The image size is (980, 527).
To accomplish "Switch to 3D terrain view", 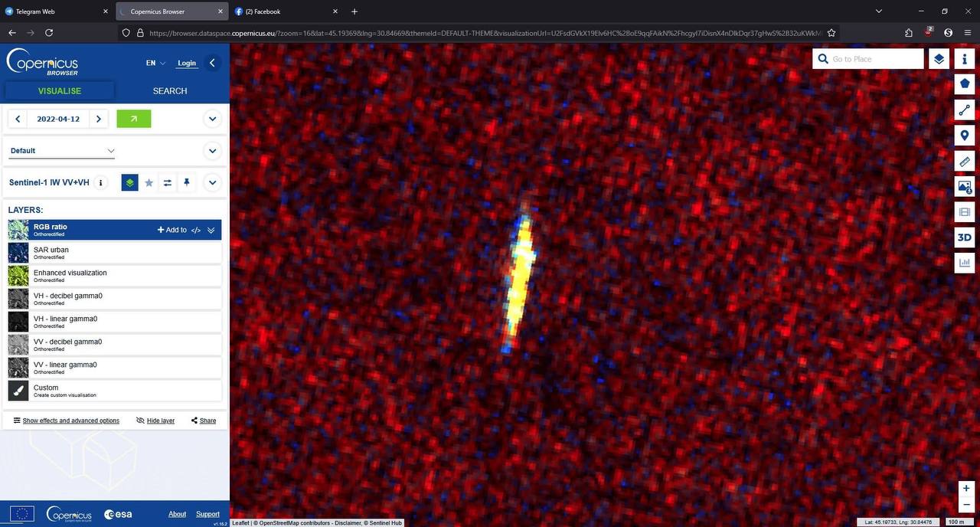I will click(964, 237).
